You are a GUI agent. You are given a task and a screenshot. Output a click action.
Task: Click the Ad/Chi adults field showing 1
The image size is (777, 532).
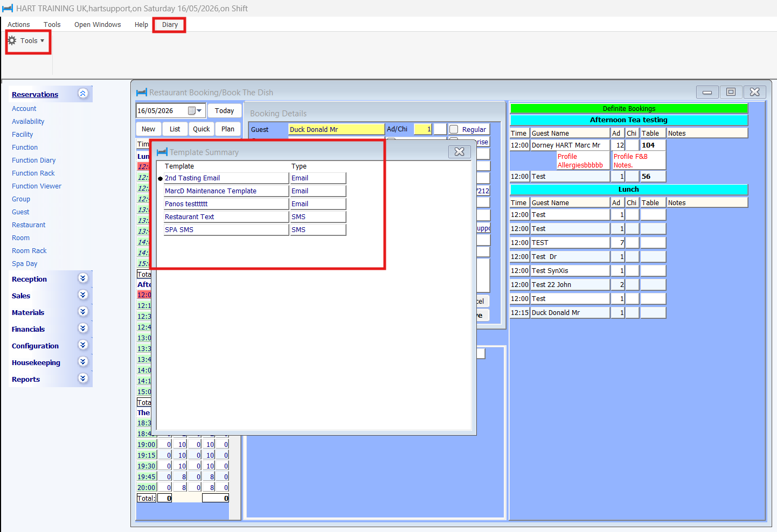click(423, 129)
